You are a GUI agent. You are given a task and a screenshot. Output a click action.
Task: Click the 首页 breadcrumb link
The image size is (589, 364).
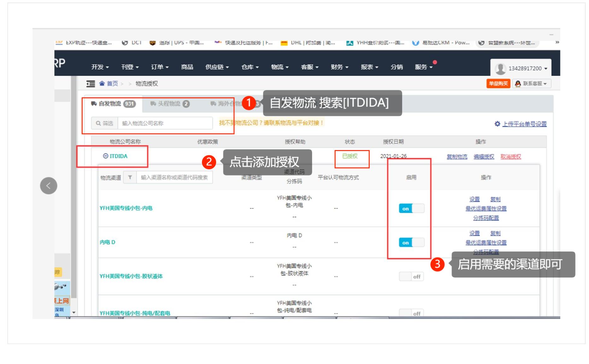click(x=112, y=84)
